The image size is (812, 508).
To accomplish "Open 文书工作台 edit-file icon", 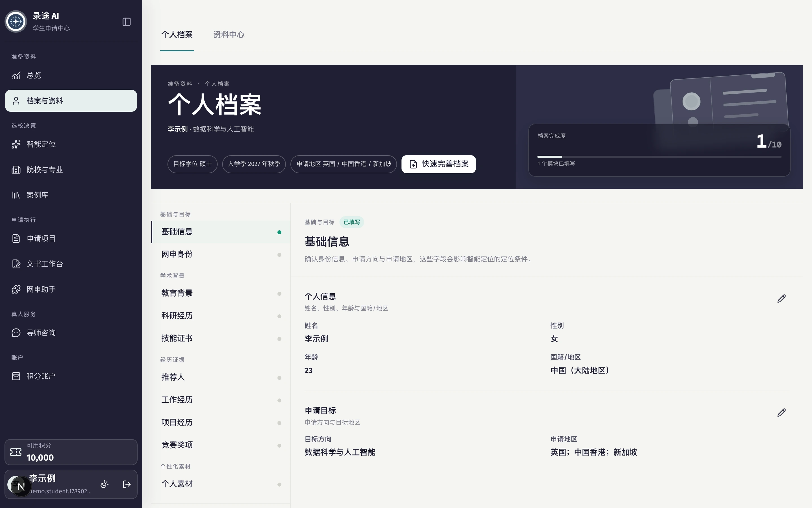I will (x=16, y=264).
